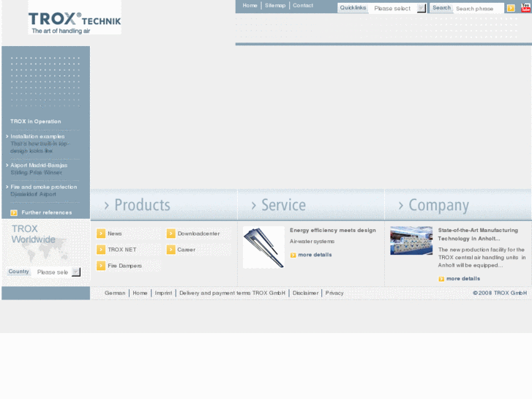Screen dimensions: 532x399
Task: Open Quicklinks Please select dropdown
Action: [x=398, y=8]
